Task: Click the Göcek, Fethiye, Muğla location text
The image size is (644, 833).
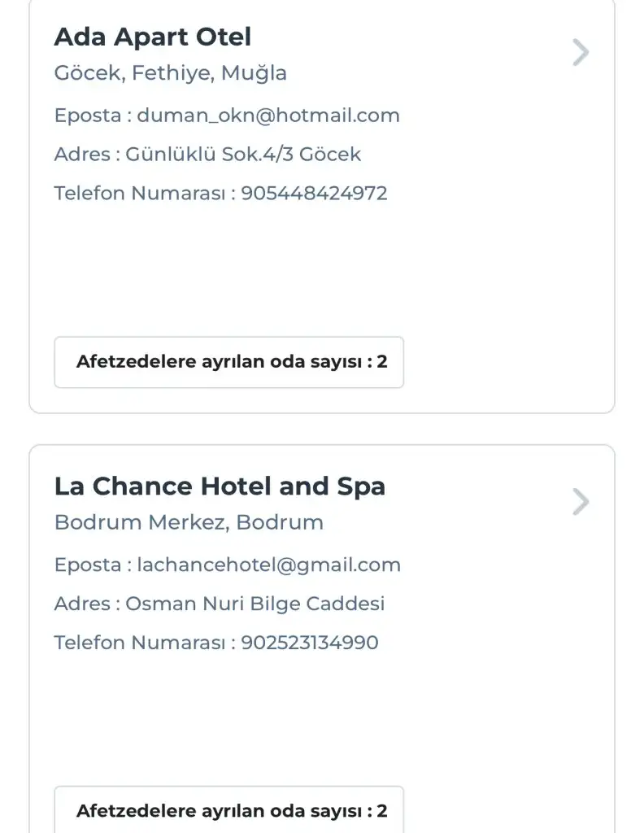Action: point(171,73)
